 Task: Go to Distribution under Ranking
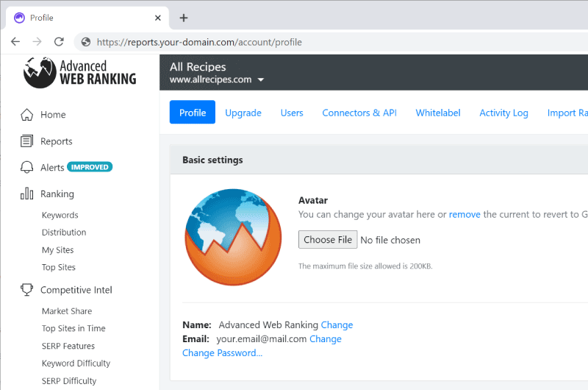pyautogui.click(x=64, y=233)
